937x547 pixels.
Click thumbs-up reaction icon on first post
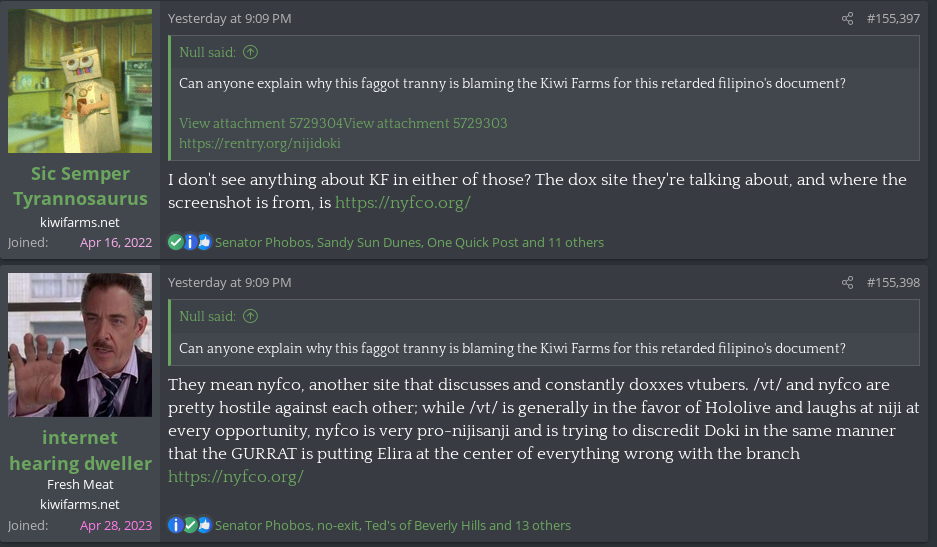[x=204, y=242]
